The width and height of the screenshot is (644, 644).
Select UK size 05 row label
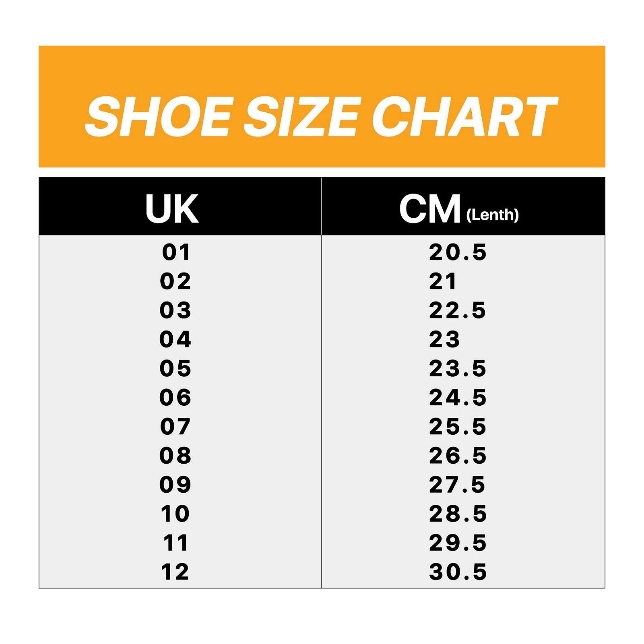(x=175, y=368)
